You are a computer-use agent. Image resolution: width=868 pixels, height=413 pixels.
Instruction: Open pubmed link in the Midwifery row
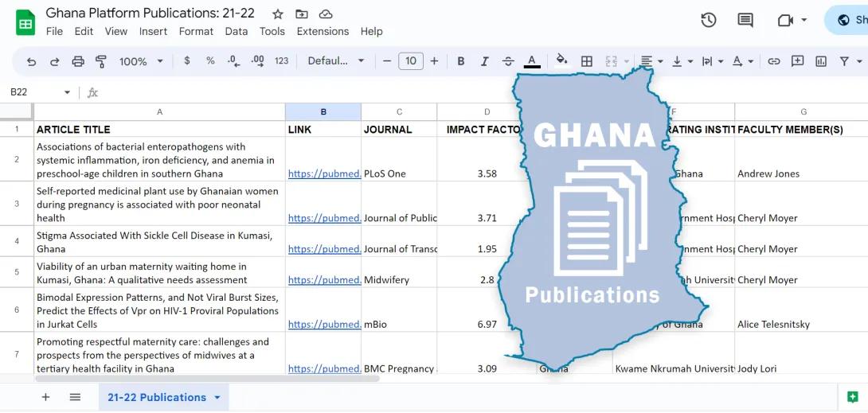coord(324,280)
